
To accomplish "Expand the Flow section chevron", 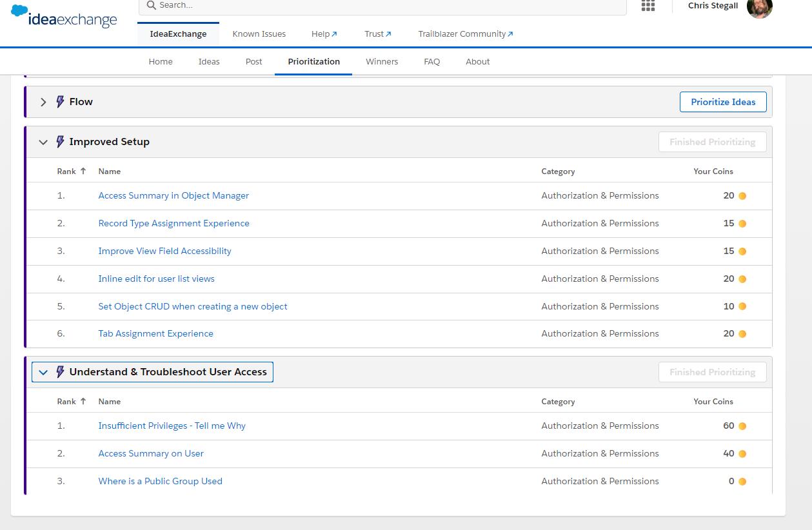I will click(43, 102).
